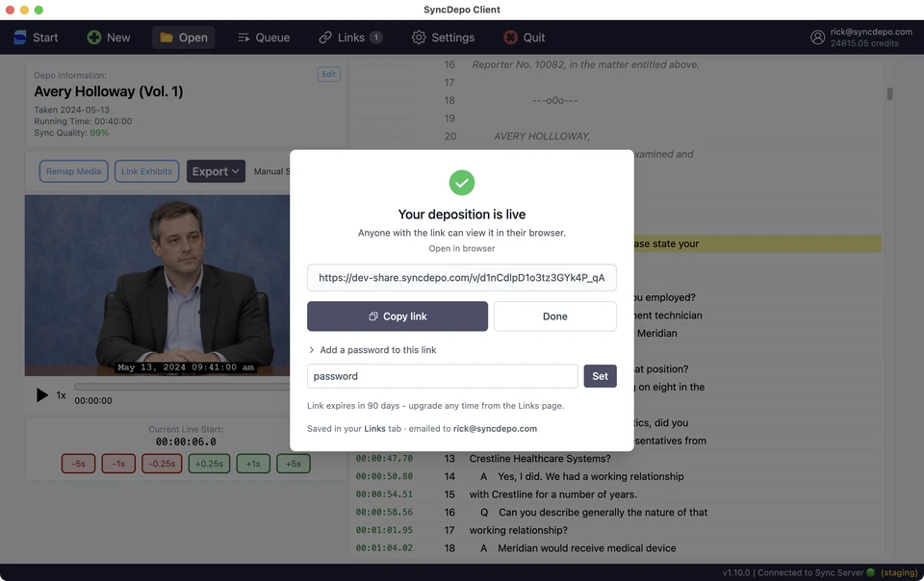Click the deposition video thumbnail
This screenshot has height=581, width=924.
(x=157, y=286)
